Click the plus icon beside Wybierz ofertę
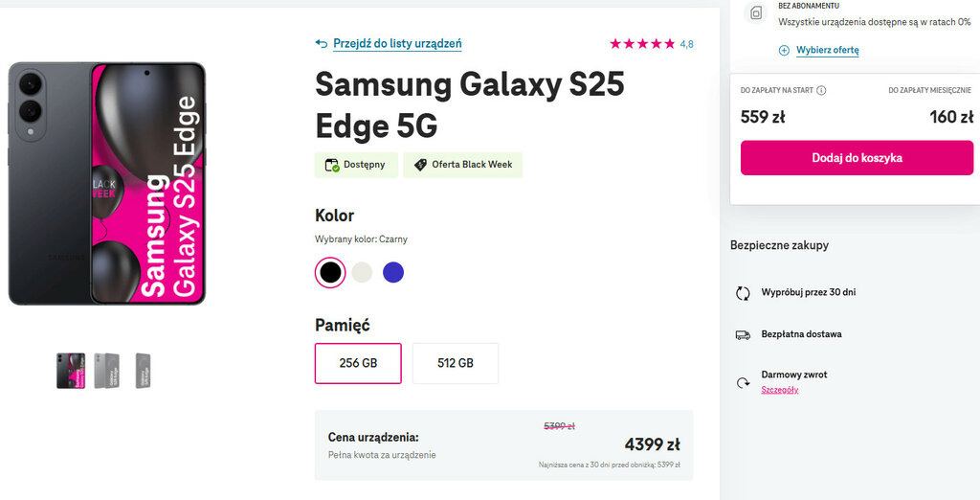Screen dimensions: 980x500 (784, 51)
